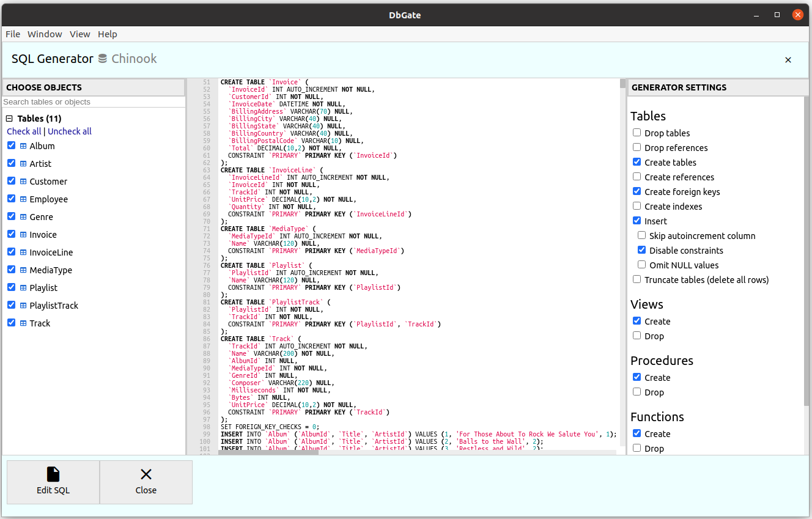This screenshot has height=519, width=812.
Task: Click the table icon beside Employee
Action: (x=23, y=199)
